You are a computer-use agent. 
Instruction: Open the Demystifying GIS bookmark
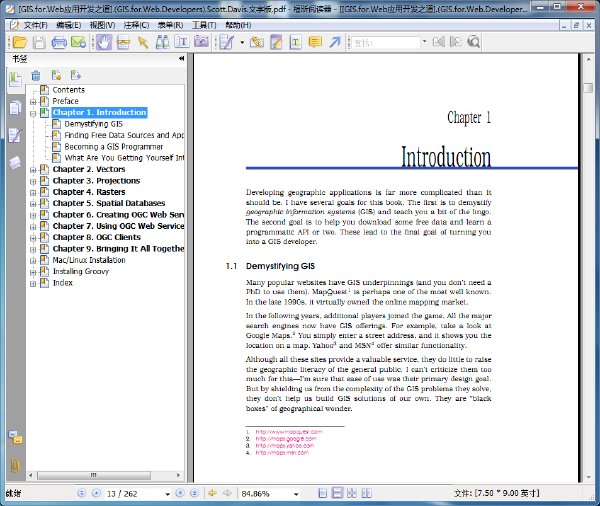pos(93,124)
